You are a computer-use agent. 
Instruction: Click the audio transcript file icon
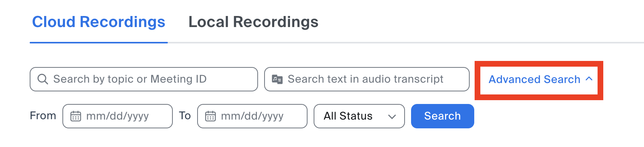click(277, 79)
